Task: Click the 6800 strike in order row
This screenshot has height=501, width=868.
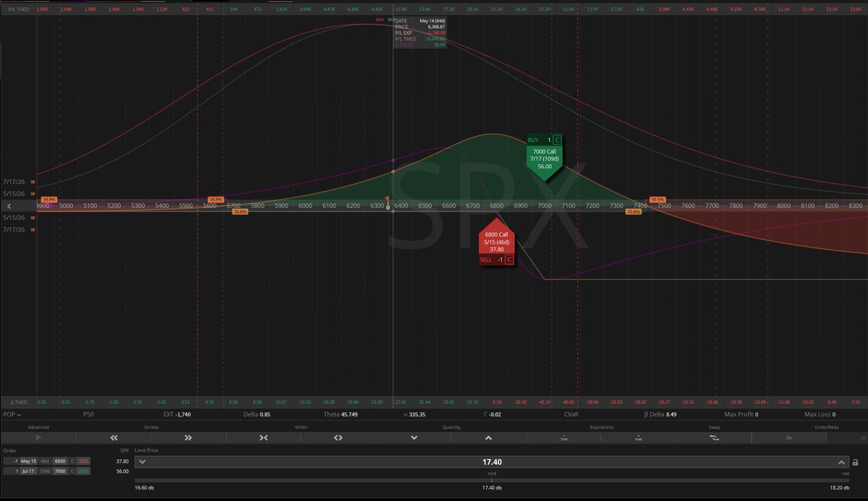Action: click(60, 460)
